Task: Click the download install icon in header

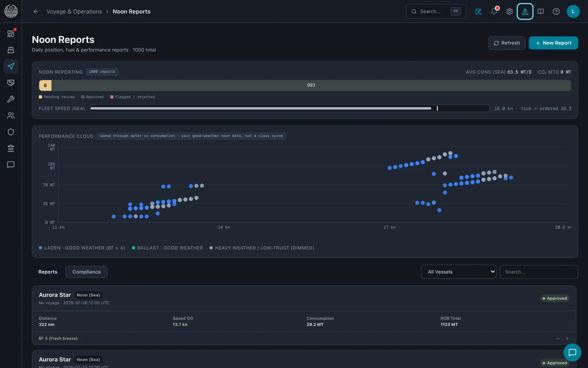Action: click(x=525, y=11)
